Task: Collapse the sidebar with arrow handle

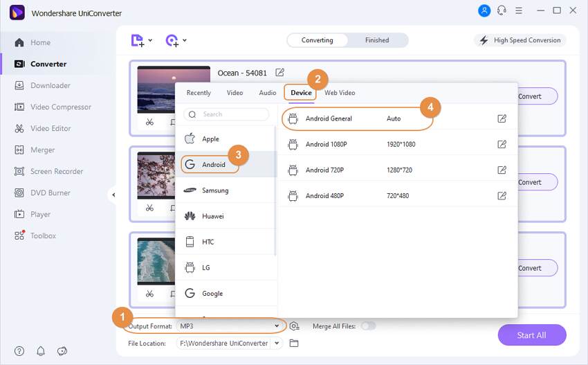Action: click(113, 195)
